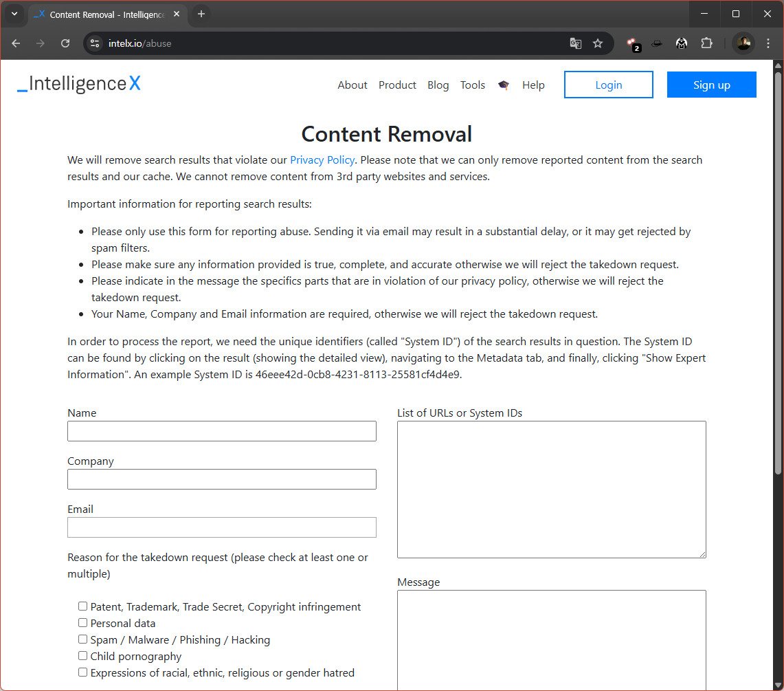Minimize the Chrome window
The height and width of the screenshot is (691, 784).
click(704, 14)
